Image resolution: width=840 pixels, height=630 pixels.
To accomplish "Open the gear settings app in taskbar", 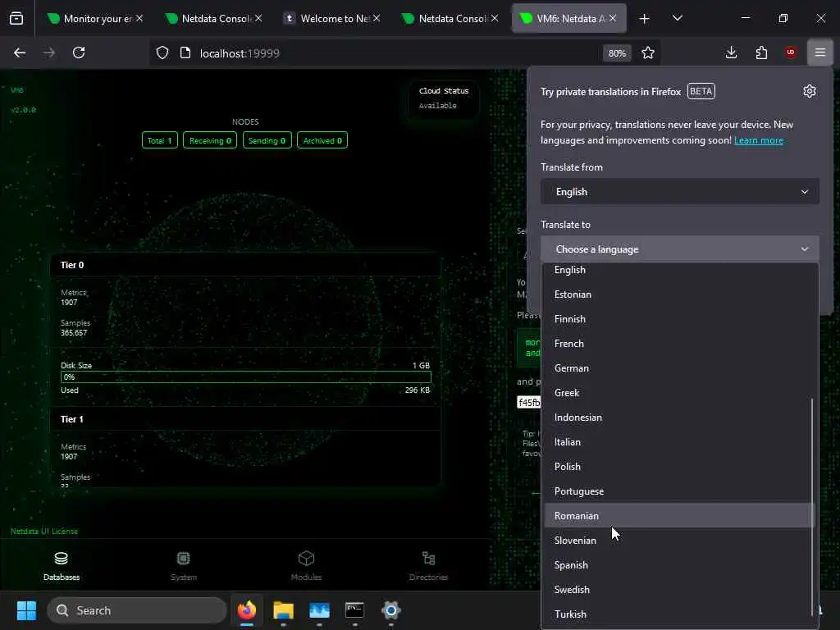I will (391, 610).
